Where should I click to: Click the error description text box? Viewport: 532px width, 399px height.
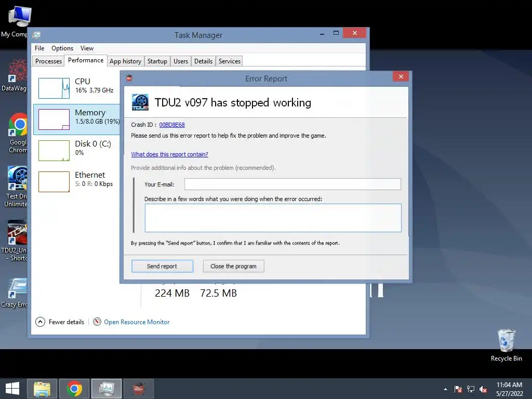tap(273, 218)
